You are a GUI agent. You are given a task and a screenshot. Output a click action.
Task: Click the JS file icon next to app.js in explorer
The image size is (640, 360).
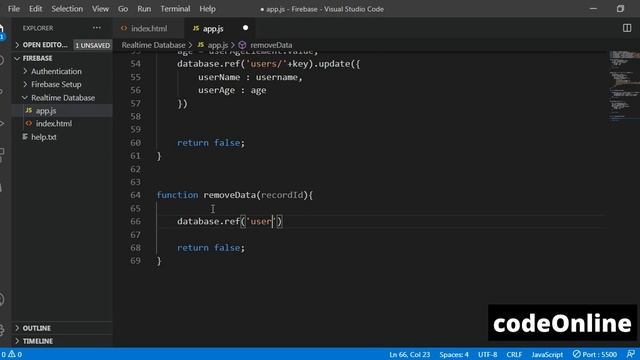[x=29, y=111]
